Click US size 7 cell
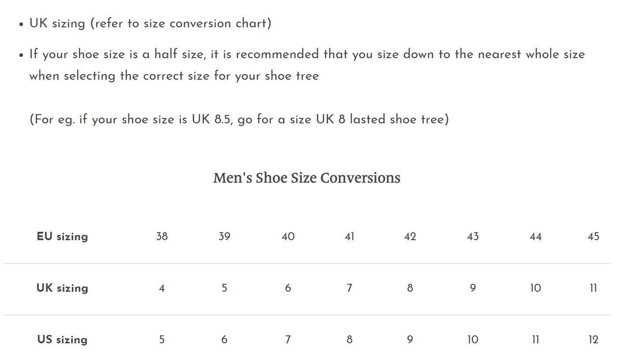The image size is (631, 364). coord(288,340)
